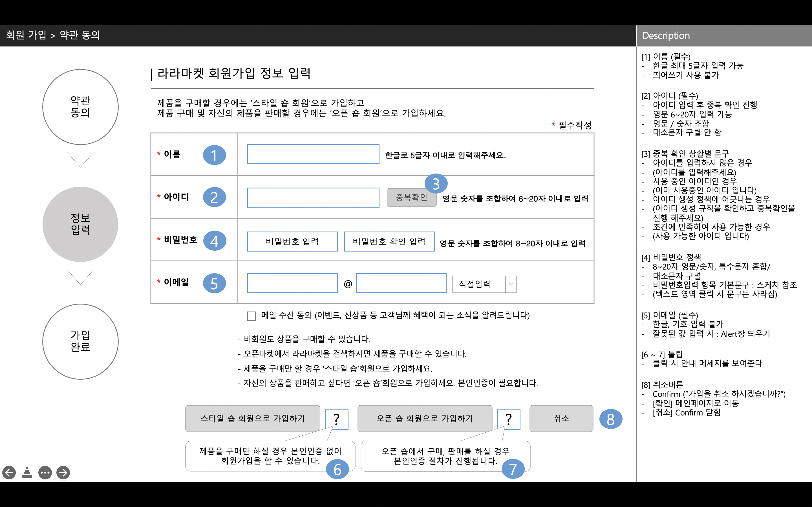Click the numbered marker 3 circle
The image size is (812, 507).
[436, 184]
